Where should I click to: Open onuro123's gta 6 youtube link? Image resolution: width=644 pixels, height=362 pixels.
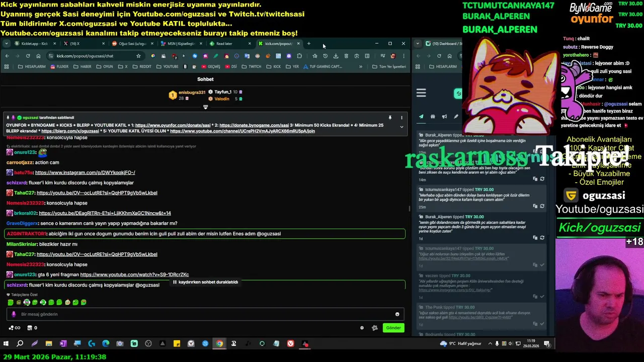[134, 275]
